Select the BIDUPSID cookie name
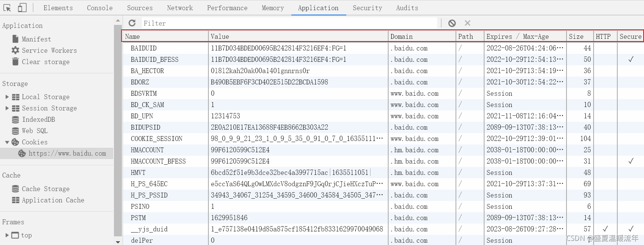This screenshot has height=245, width=644. pos(145,127)
